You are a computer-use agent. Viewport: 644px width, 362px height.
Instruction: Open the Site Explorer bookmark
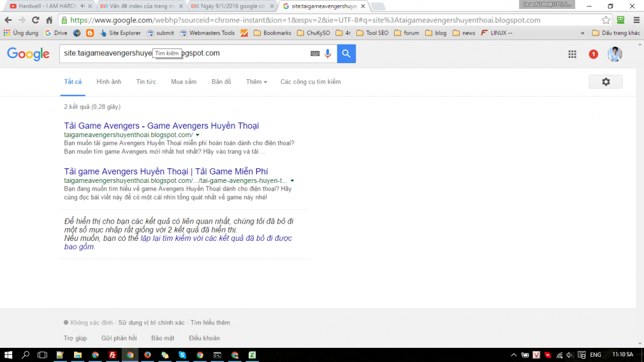click(120, 33)
